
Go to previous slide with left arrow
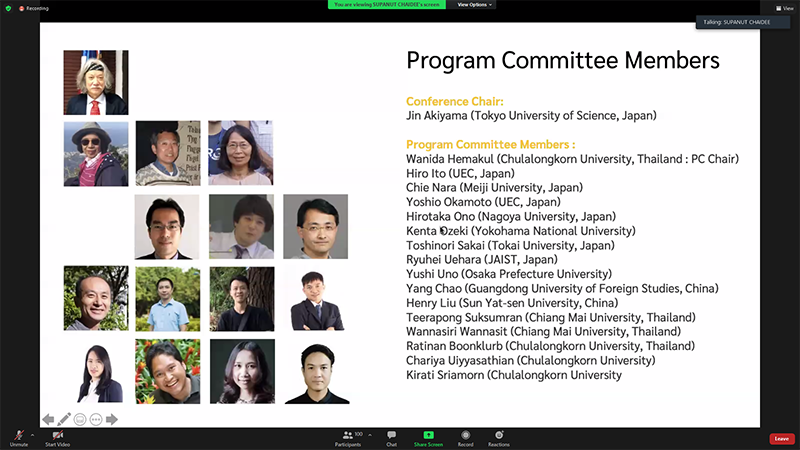48,419
